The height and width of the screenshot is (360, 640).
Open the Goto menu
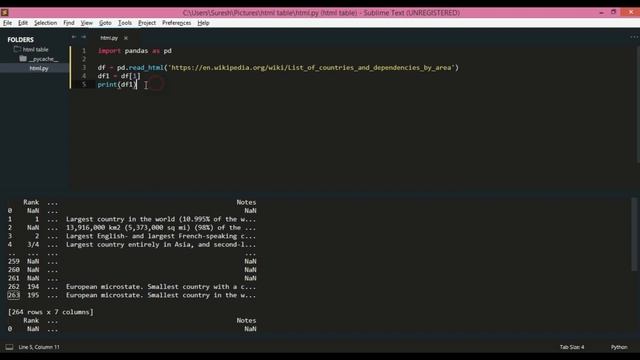(x=105, y=23)
